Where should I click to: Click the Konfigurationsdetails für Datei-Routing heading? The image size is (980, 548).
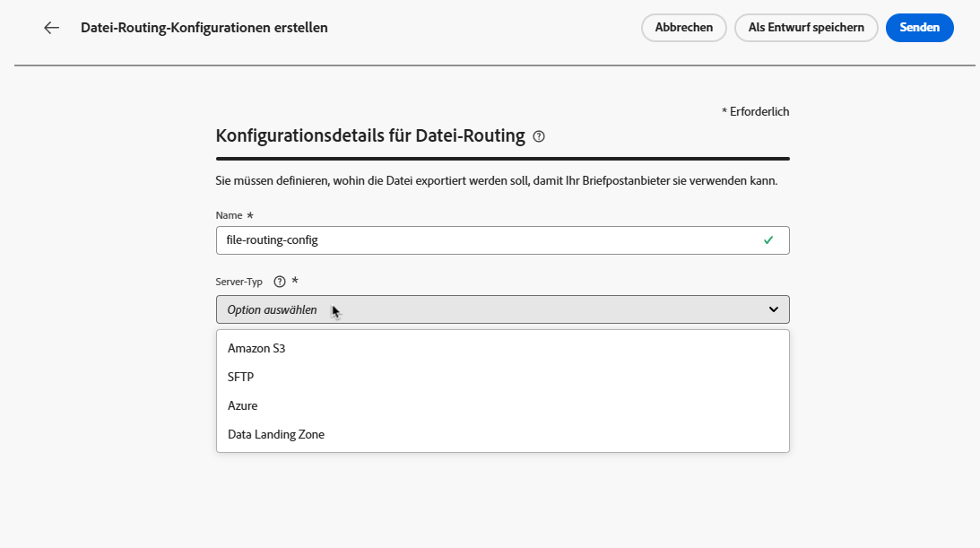click(x=370, y=135)
